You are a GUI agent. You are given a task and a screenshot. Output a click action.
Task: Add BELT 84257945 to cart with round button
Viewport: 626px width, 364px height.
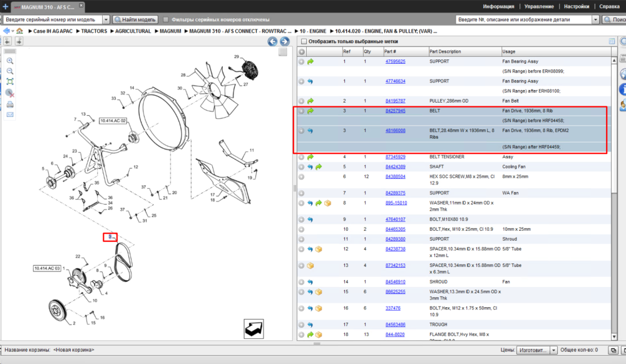pos(302,111)
